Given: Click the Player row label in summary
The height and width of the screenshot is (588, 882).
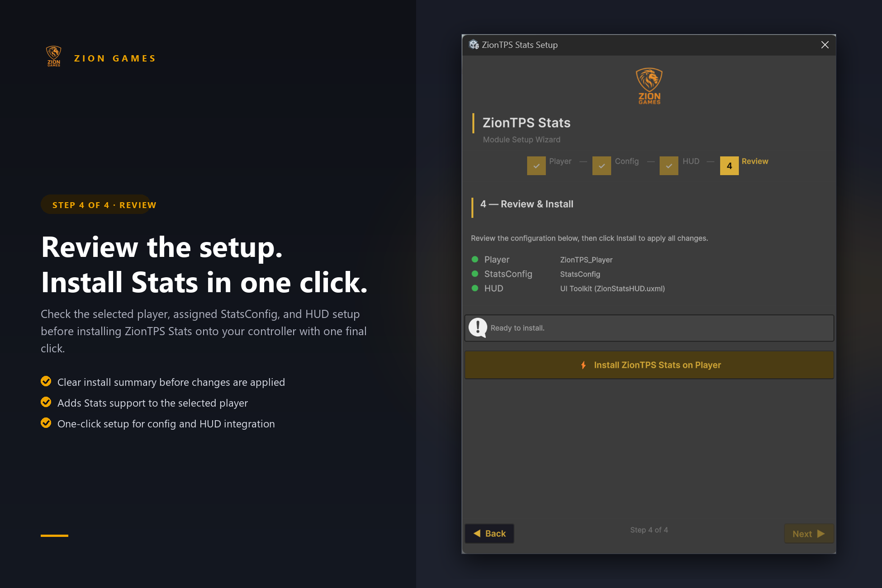Looking at the screenshot, I should [497, 260].
